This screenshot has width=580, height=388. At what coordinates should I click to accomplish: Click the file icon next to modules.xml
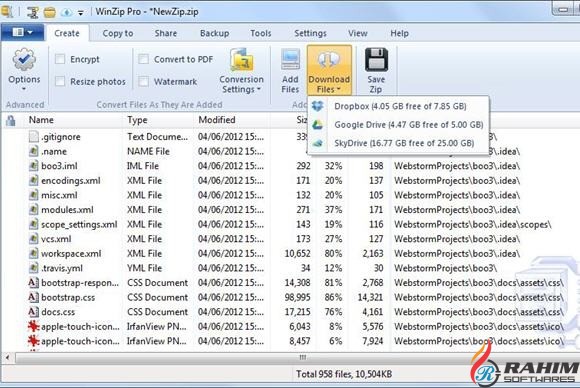click(x=34, y=210)
